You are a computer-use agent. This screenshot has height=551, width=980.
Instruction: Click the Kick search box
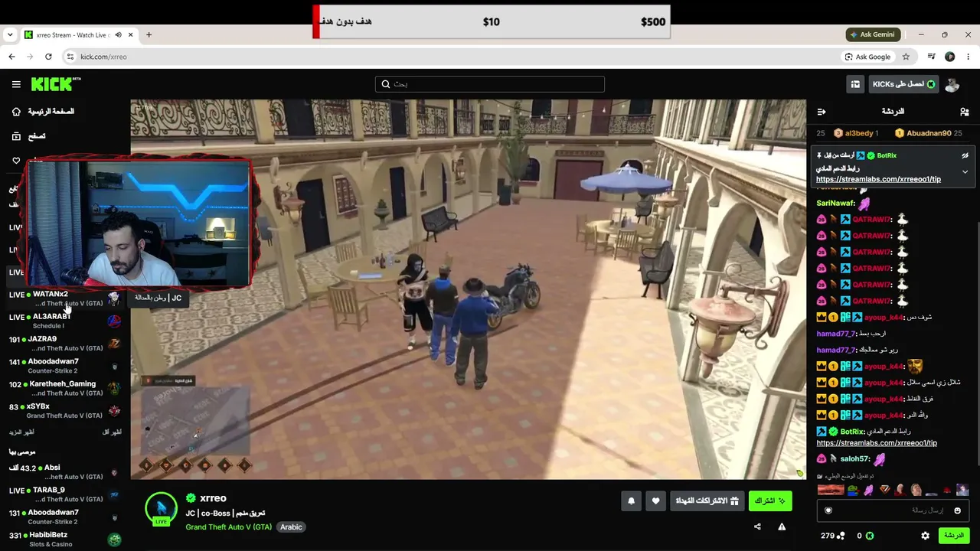[490, 84]
